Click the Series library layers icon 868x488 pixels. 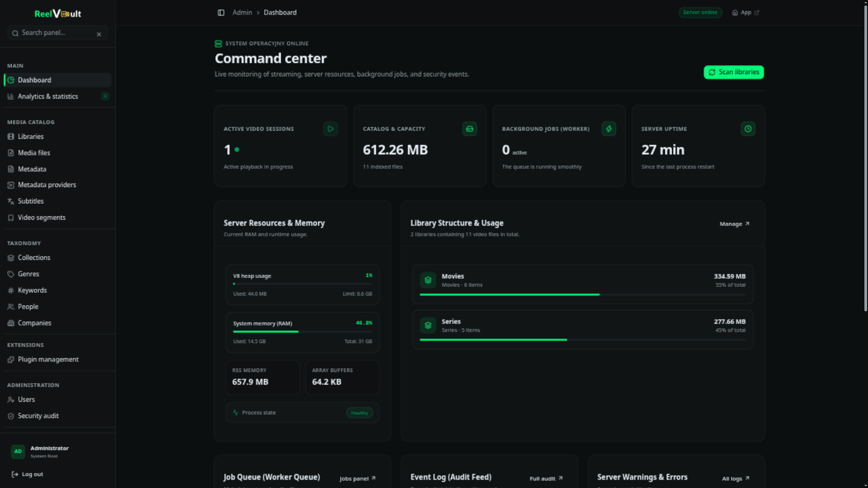(x=428, y=325)
